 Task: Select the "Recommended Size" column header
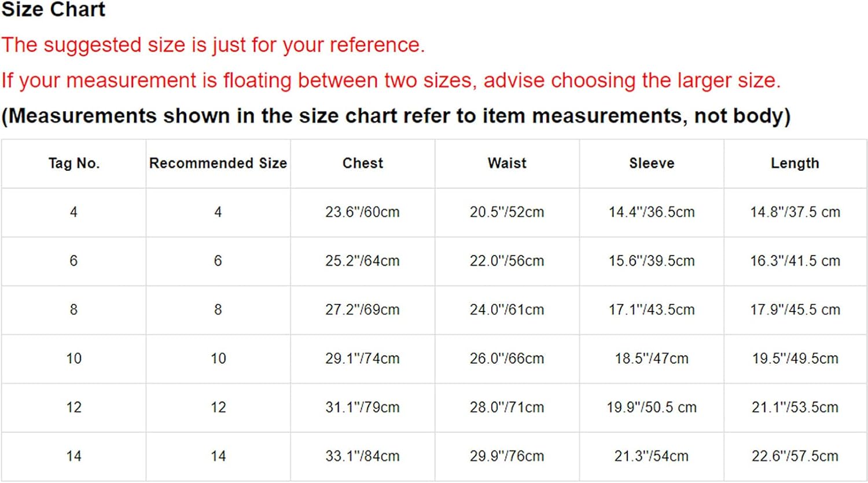(218, 163)
